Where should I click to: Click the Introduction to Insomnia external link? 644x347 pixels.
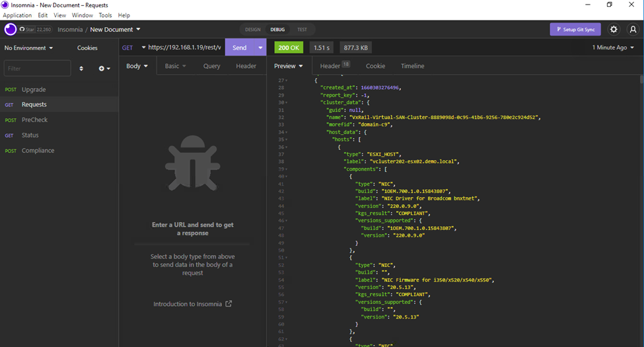click(192, 304)
